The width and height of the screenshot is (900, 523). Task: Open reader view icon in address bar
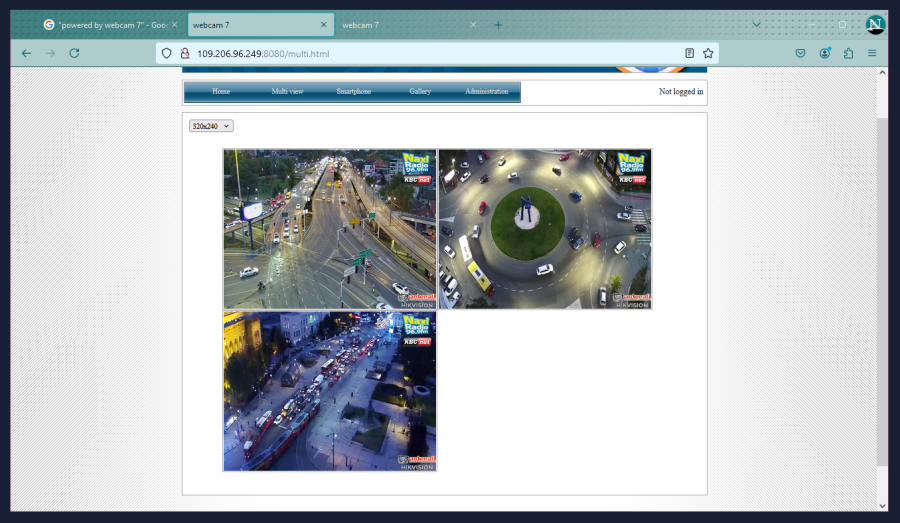[x=689, y=53]
